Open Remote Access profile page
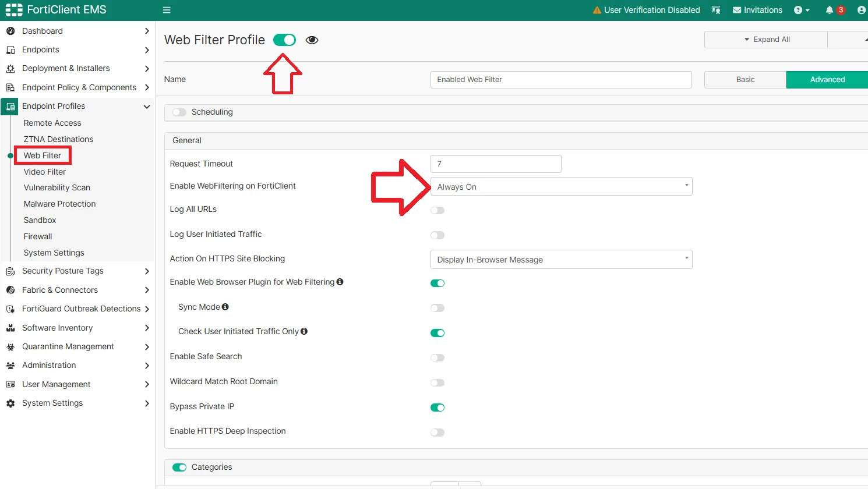 (52, 123)
